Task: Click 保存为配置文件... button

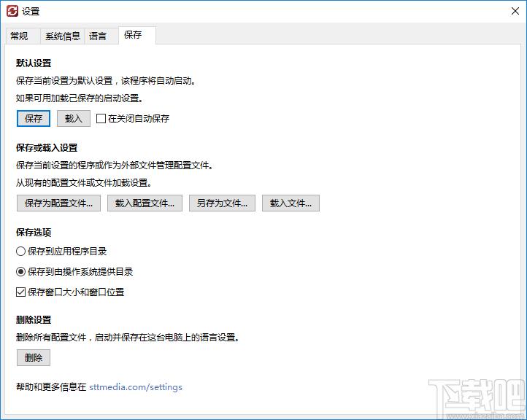Action: (x=58, y=203)
